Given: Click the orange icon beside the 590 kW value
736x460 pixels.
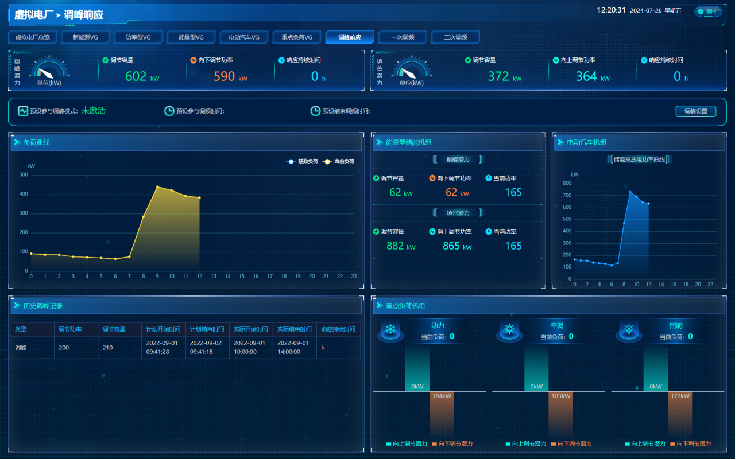Looking at the screenshot, I should [x=193, y=60].
